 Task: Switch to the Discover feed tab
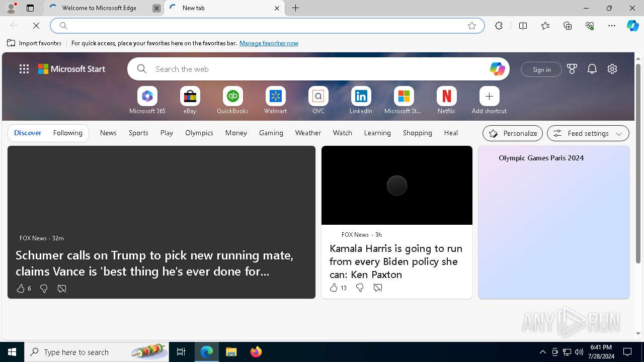point(28,133)
